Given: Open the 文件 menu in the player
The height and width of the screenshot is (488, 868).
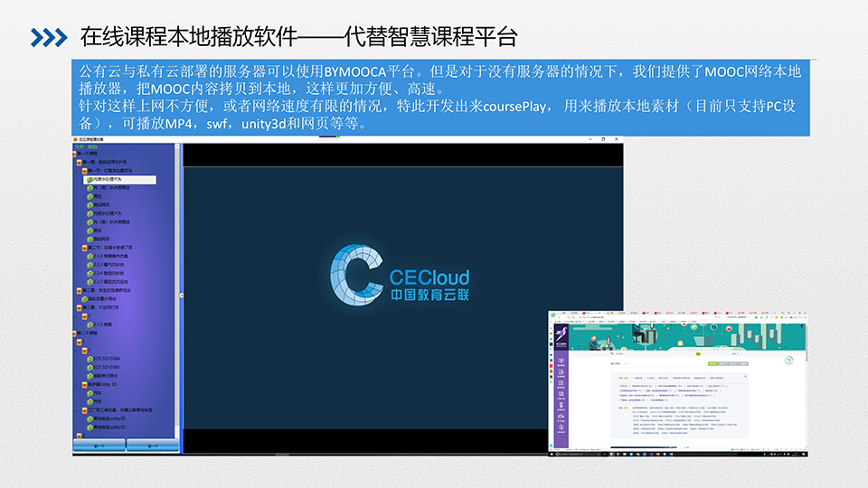Looking at the screenshot, I should tap(78, 146).
